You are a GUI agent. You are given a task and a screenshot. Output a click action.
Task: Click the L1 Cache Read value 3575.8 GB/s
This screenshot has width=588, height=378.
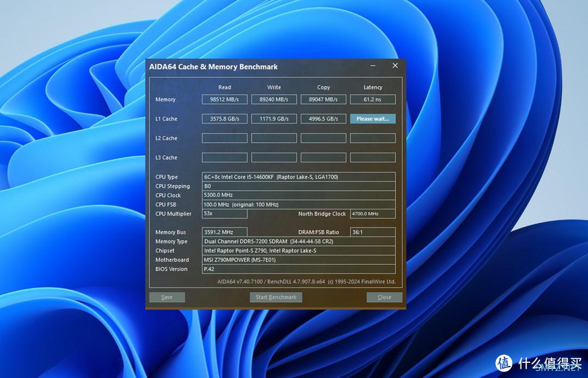tap(225, 119)
